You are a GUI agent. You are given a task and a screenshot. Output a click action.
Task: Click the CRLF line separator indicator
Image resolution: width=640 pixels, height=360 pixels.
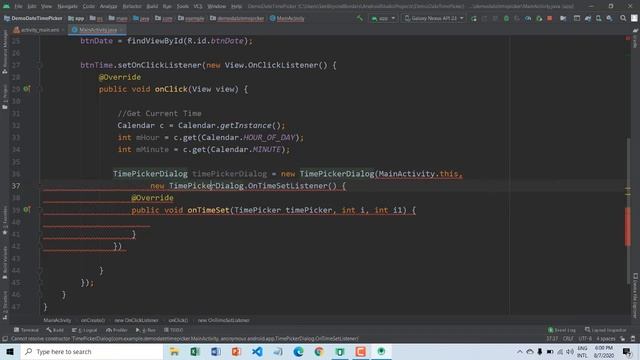568,339
